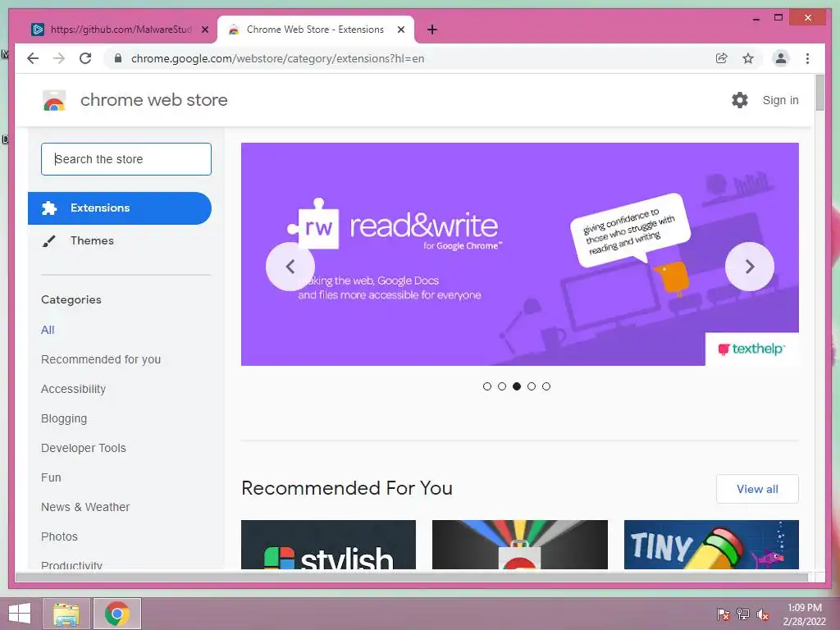Screen dimensions: 840x630
Task: Close the Chrome Web Store tab
Action: [x=400, y=30]
